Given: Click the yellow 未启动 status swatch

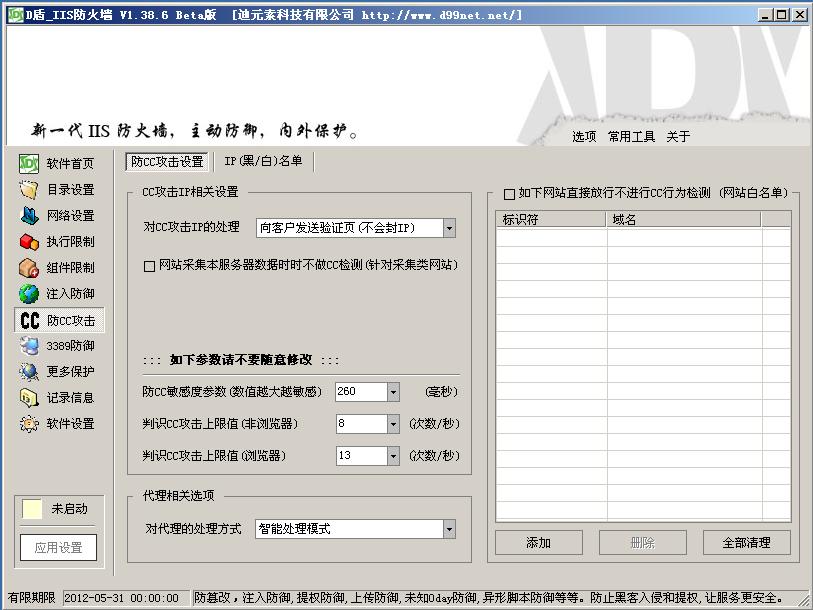Looking at the screenshot, I should click(32, 509).
